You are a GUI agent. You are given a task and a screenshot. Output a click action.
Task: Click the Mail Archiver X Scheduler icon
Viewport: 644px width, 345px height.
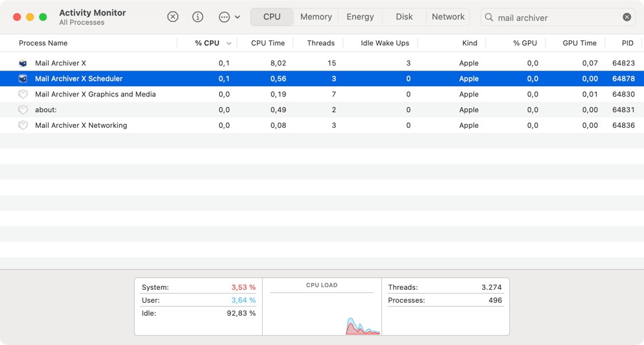pyautogui.click(x=23, y=78)
